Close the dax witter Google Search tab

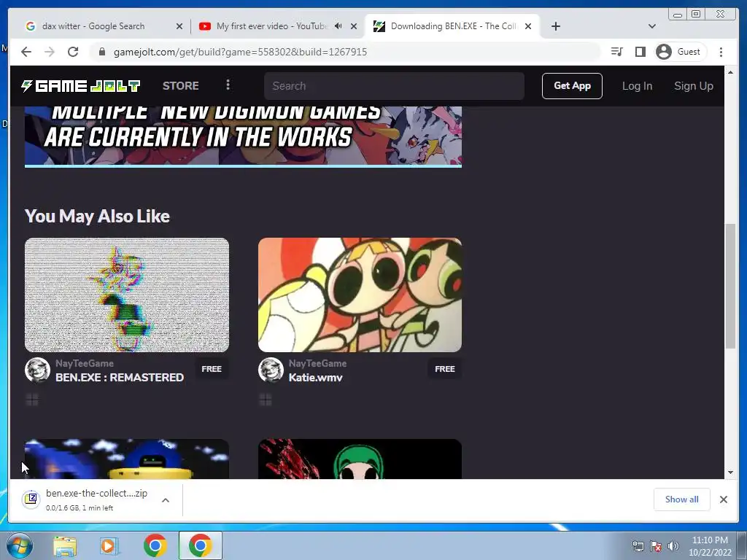click(179, 26)
